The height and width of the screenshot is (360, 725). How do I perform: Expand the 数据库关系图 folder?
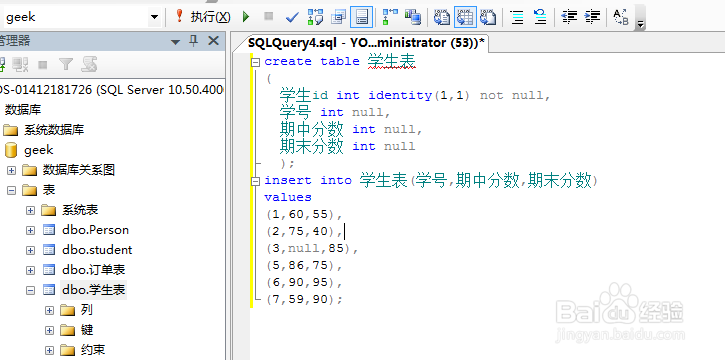tap(11, 171)
